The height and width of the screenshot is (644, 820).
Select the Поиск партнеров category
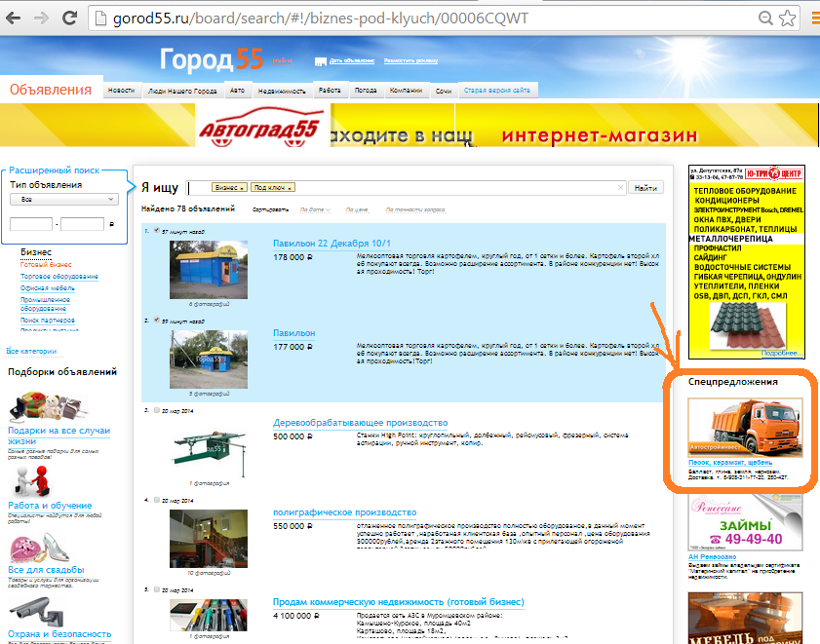coord(48,320)
